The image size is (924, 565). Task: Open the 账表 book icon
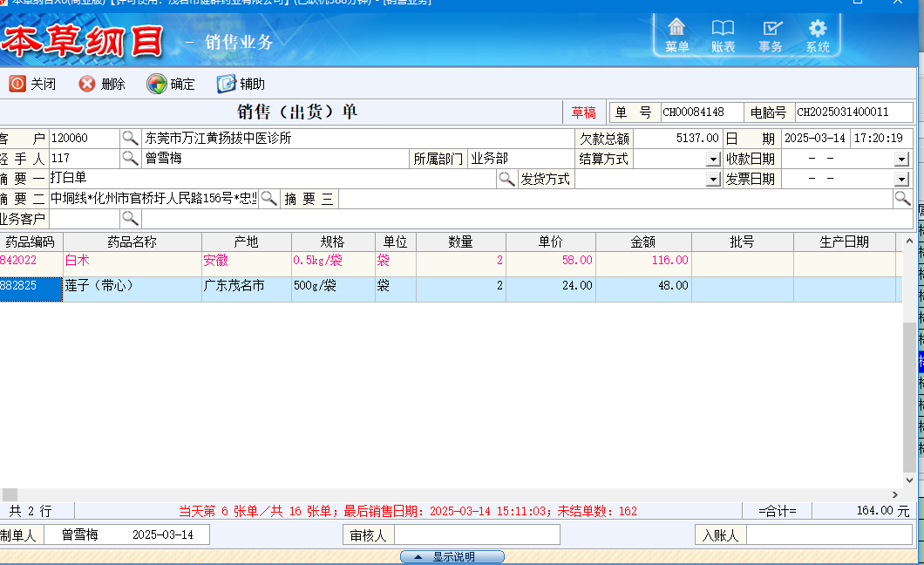723,36
